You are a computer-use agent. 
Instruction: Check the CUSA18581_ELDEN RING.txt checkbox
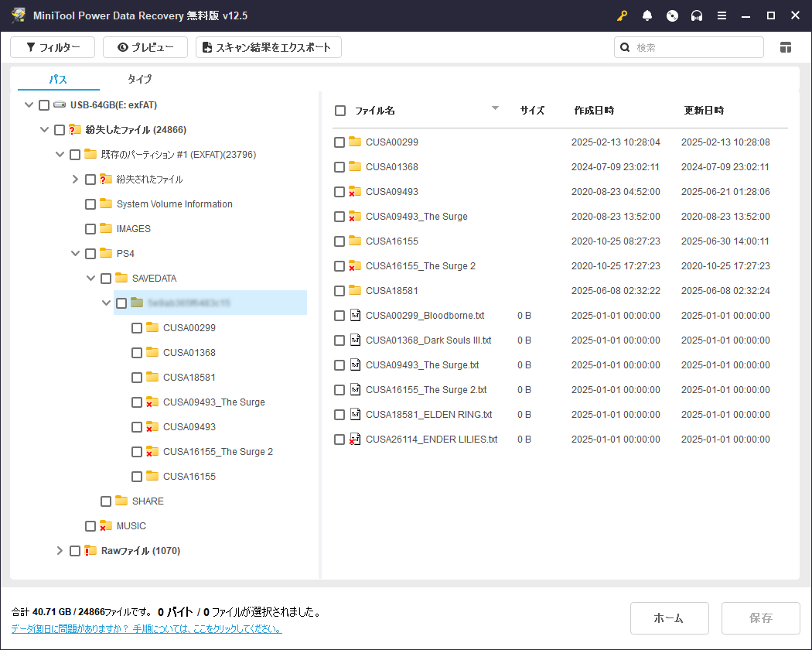tap(339, 415)
